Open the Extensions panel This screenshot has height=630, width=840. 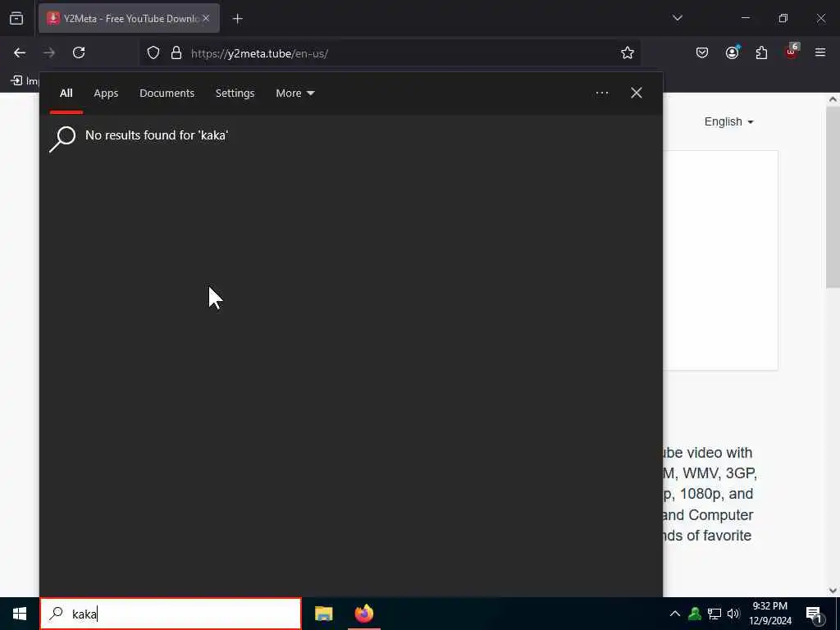(x=761, y=52)
